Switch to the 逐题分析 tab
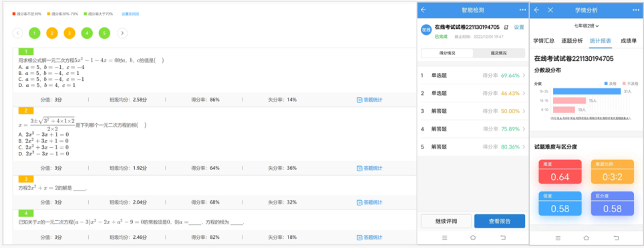This screenshot has height=249, width=644. (572, 41)
